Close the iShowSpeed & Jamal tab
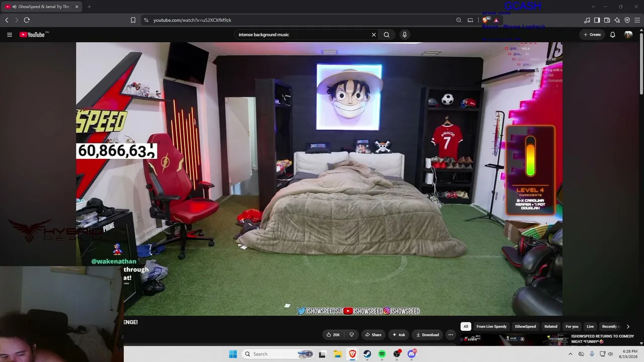Image resolution: width=644 pixels, height=362 pixels. coord(77,7)
